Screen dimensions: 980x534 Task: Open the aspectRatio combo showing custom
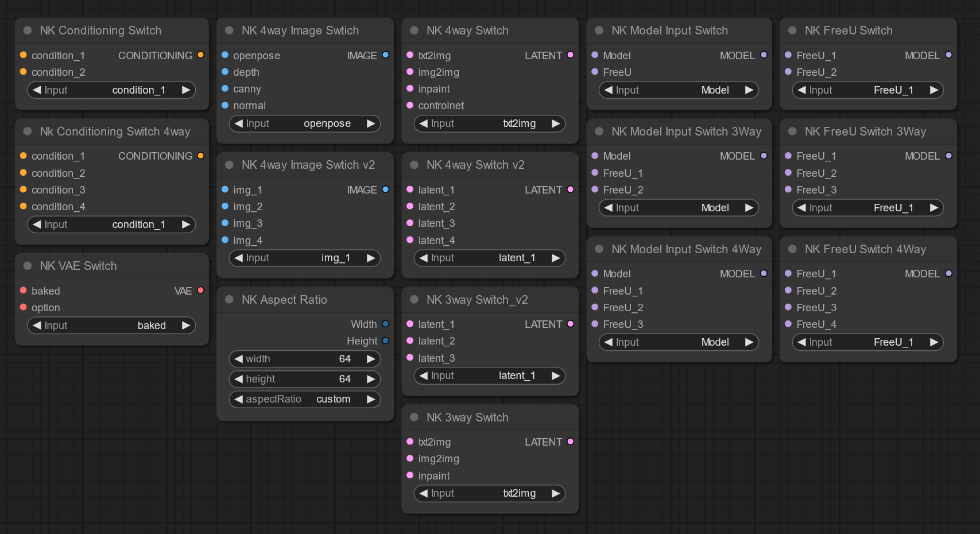[x=305, y=399]
